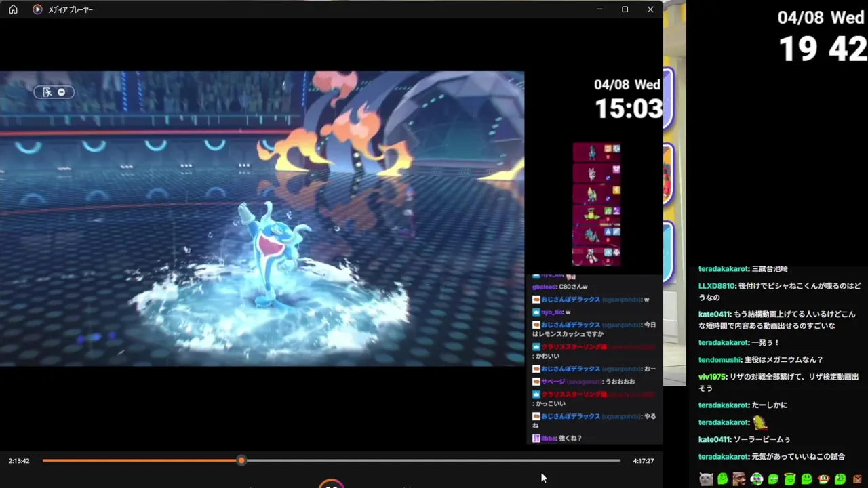The width and height of the screenshot is (868, 488).
Task: Click the purple badge beside libba
Action: (x=536, y=439)
